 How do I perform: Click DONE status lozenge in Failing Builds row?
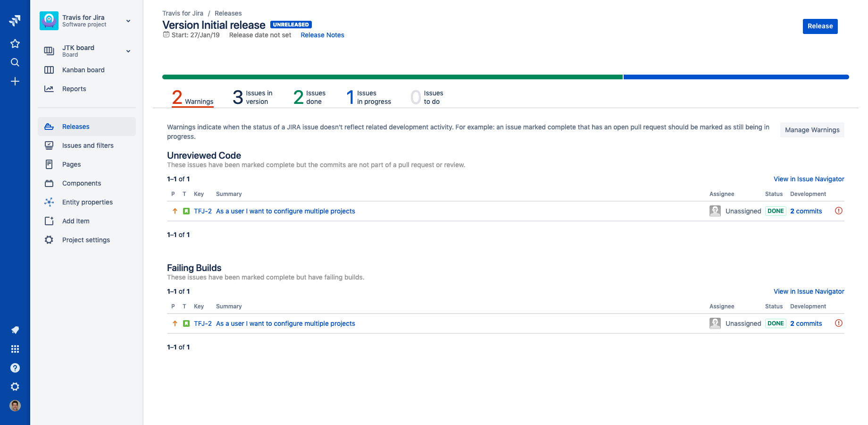point(776,323)
